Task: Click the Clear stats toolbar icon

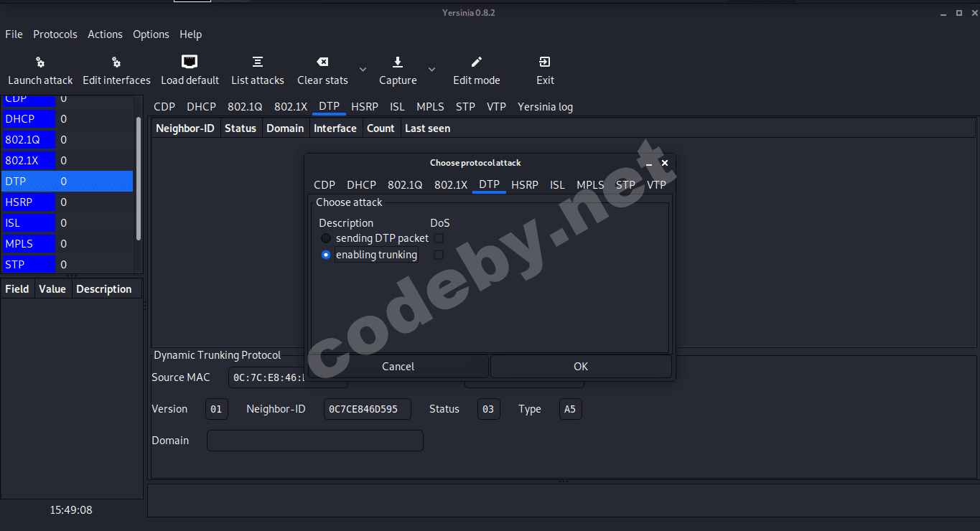Action: (322, 62)
